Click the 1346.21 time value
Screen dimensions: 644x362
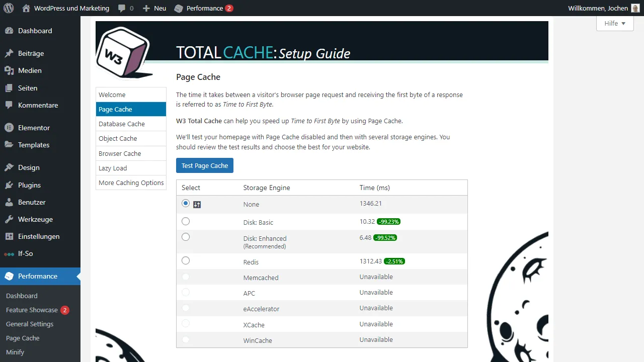[371, 204]
